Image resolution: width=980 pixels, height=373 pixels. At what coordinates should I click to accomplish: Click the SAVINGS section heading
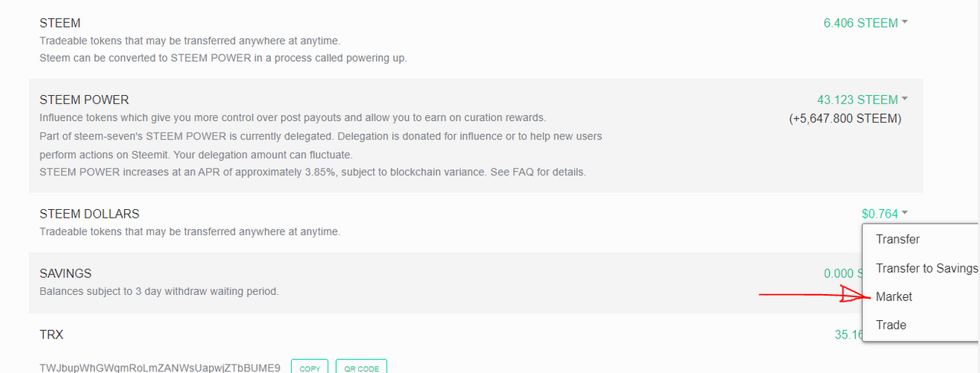pyautogui.click(x=66, y=273)
